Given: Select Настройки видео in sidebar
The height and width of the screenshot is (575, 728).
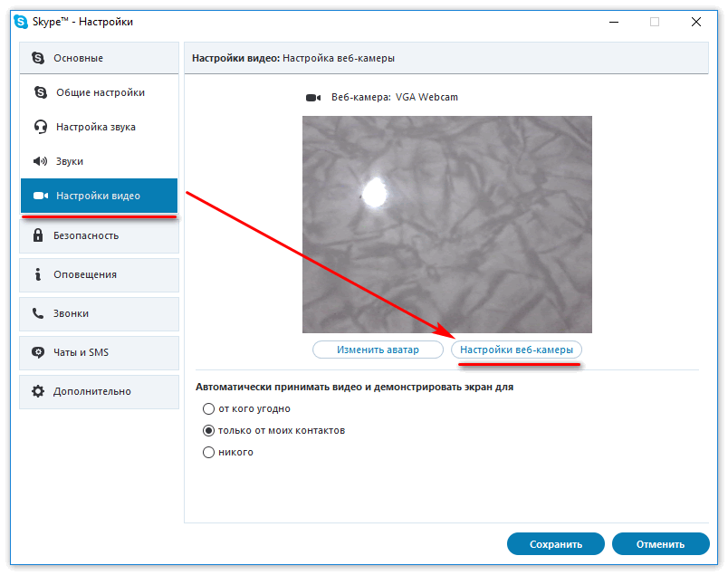Looking at the screenshot, I should (x=99, y=196).
